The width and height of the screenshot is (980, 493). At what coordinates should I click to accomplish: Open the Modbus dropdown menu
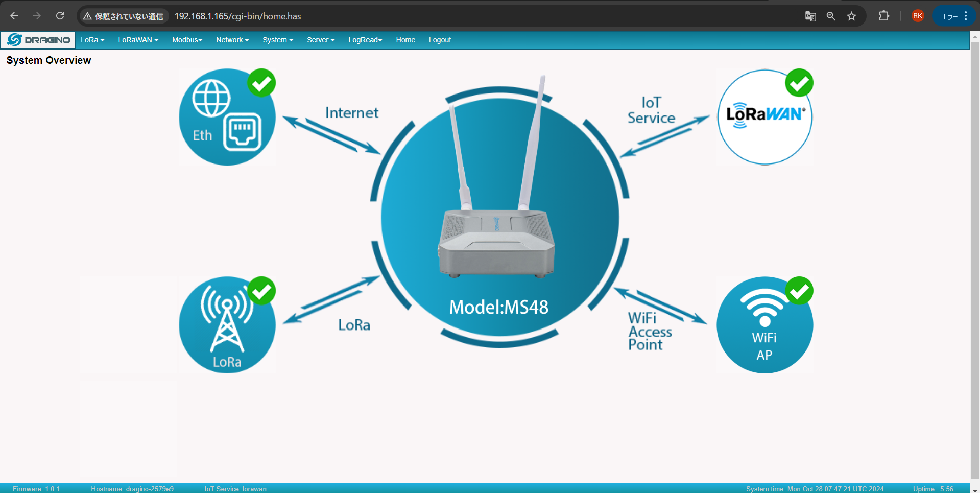point(187,40)
